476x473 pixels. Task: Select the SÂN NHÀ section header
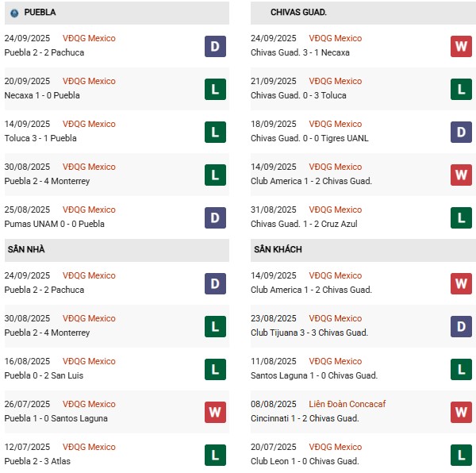[x=117, y=250]
